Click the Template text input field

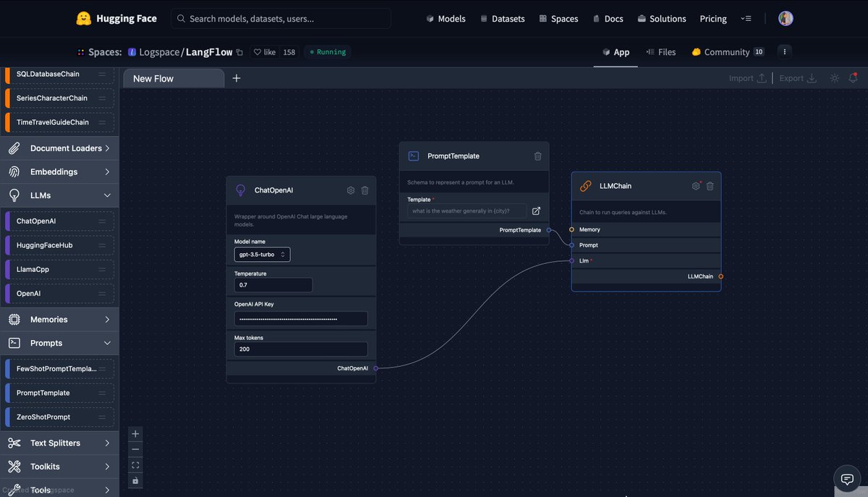click(x=467, y=211)
